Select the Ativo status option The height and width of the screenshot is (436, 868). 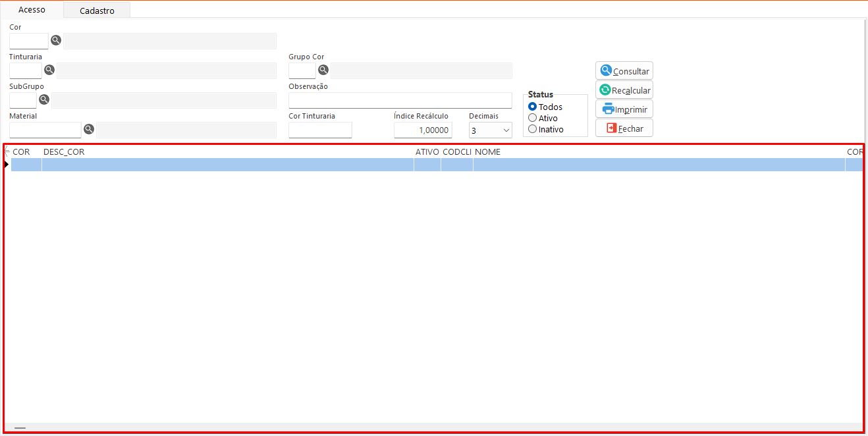coord(533,118)
